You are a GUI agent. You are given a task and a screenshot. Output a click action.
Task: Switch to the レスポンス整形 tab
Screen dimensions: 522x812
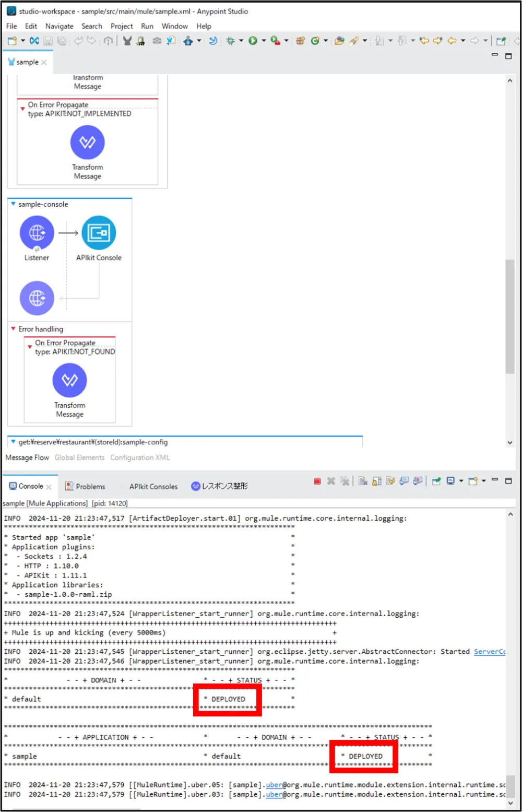[219, 486]
